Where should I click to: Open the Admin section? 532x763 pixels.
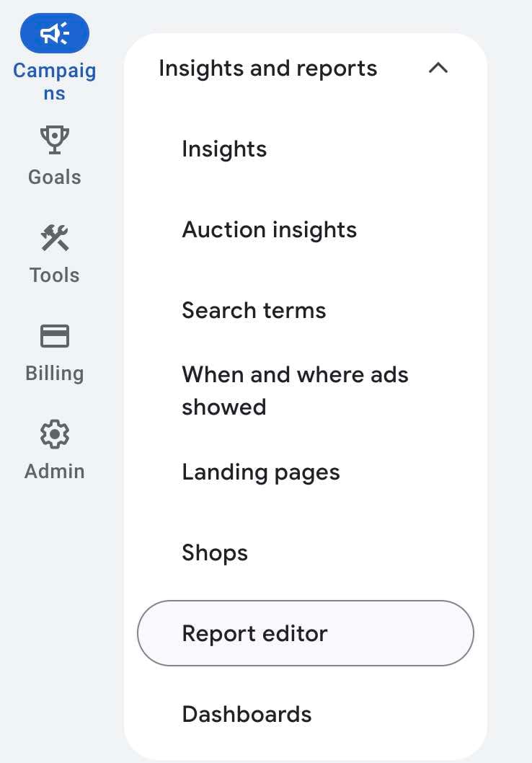point(55,451)
